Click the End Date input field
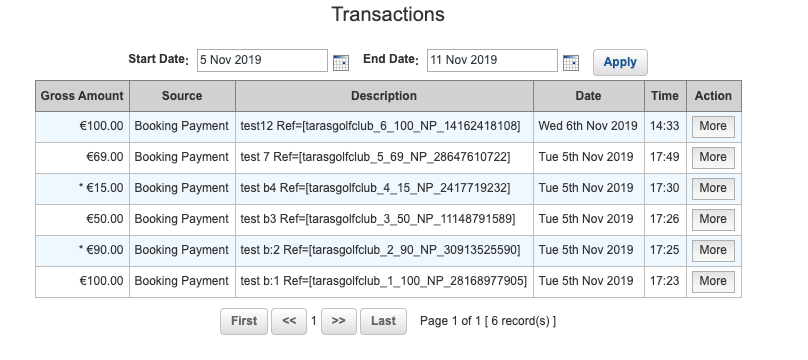This screenshot has width=808, height=360. [492, 60]
